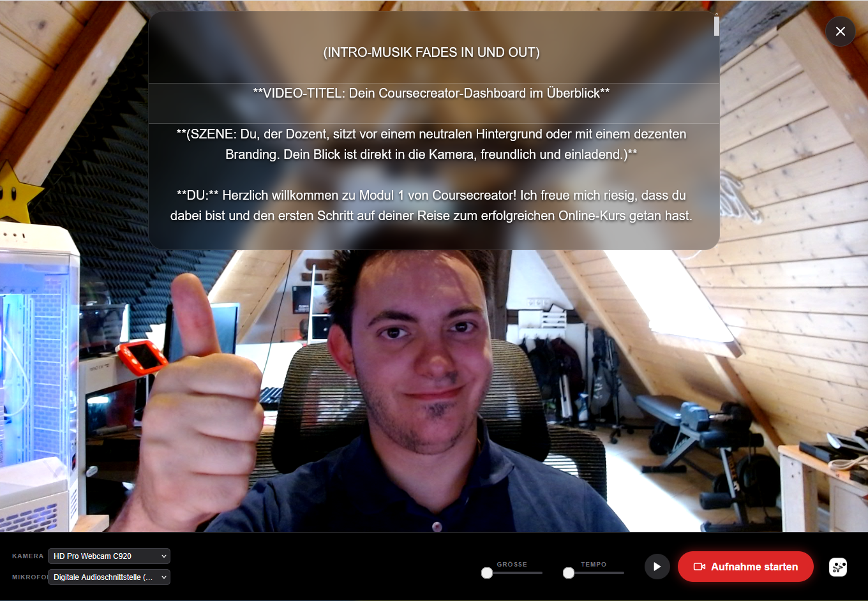Click Aufnahme starten to begin recording
The image size is (868, 601).
click(745, 567)
